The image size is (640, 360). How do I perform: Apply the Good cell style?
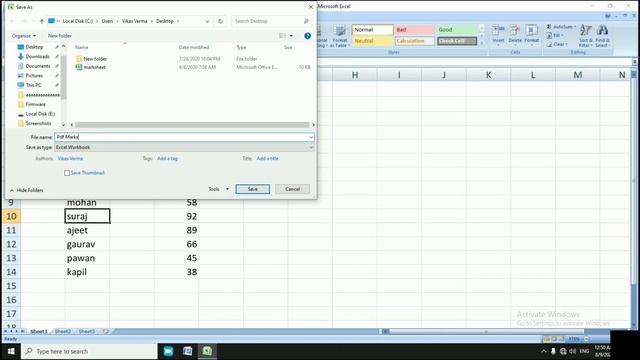click(x=457, y=30)
